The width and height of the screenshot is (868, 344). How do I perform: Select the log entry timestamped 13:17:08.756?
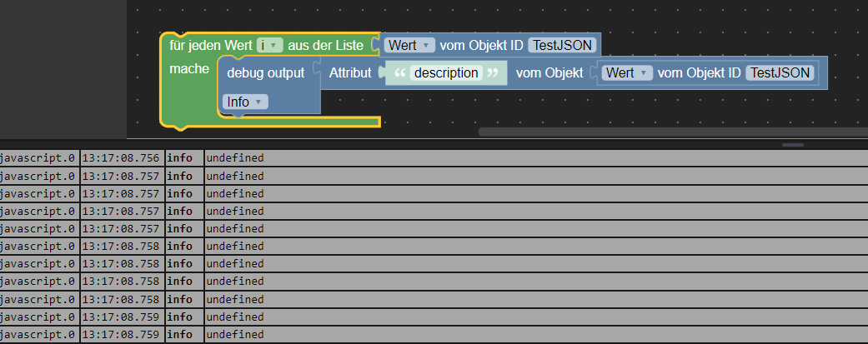(122, 157)
